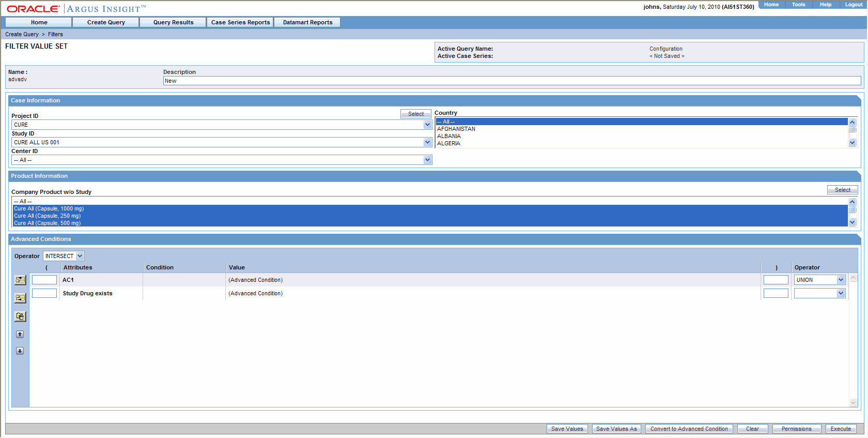The width and height of the screenshot is (868, 438).
Task: Select AFGHANISTAN in the Country list
Action: tap(642, 129)
